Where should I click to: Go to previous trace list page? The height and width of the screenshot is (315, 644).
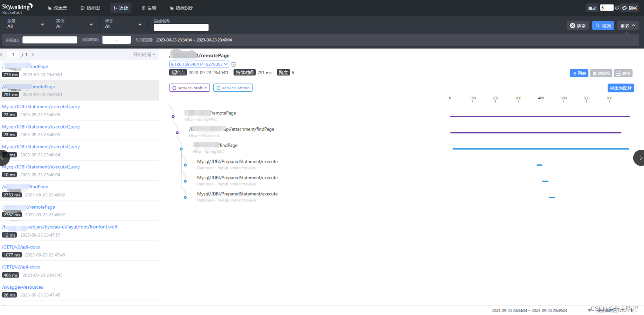pos(1,55)
